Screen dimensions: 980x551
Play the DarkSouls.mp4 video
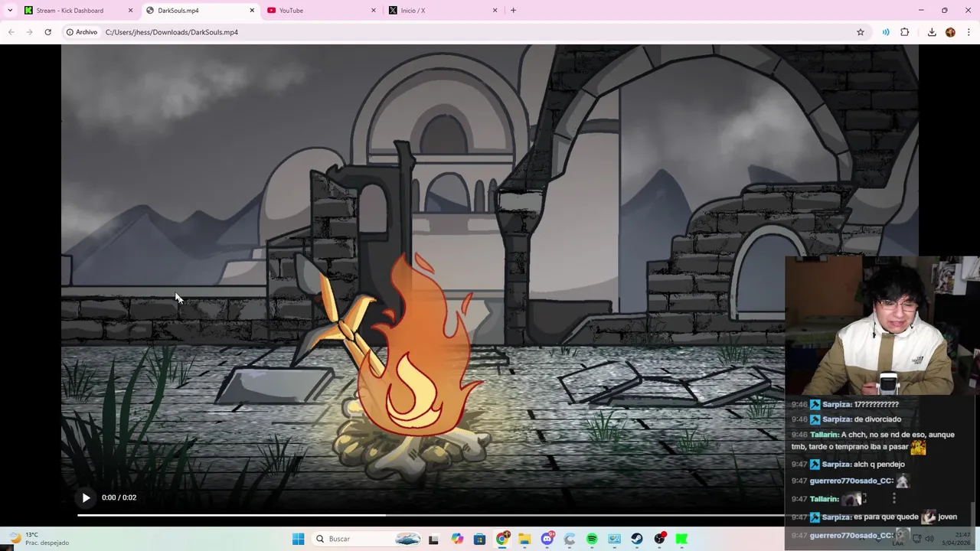(86, 497)
